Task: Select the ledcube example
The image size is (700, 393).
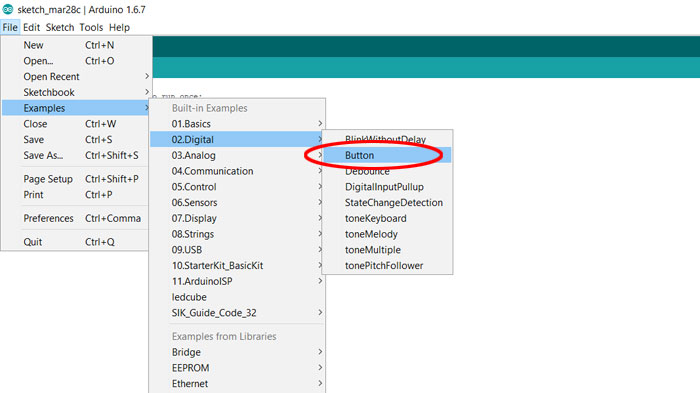Action: coord(237,297)
